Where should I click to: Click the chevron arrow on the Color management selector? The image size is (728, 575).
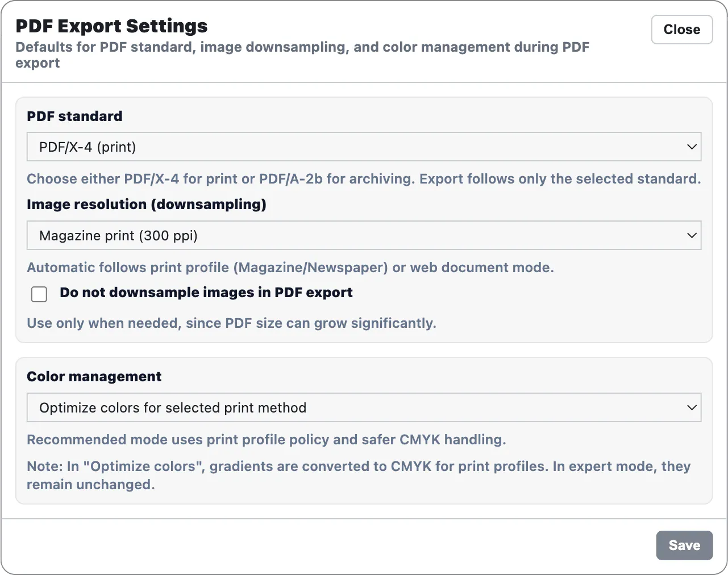(x=692, y=407)
